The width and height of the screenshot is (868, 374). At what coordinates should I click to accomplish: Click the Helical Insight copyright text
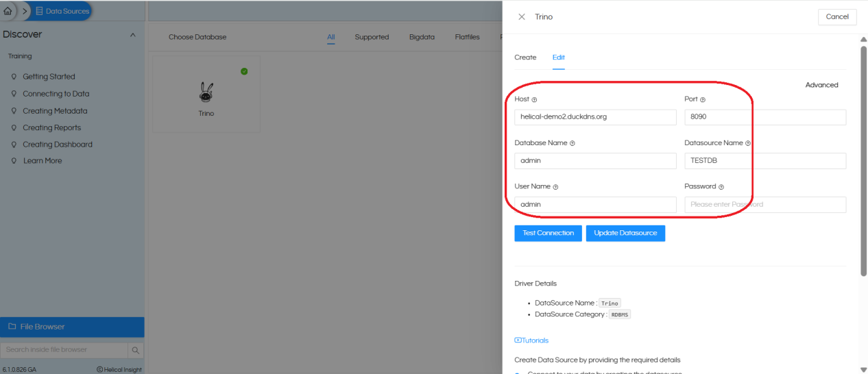[x=119, y=370]
